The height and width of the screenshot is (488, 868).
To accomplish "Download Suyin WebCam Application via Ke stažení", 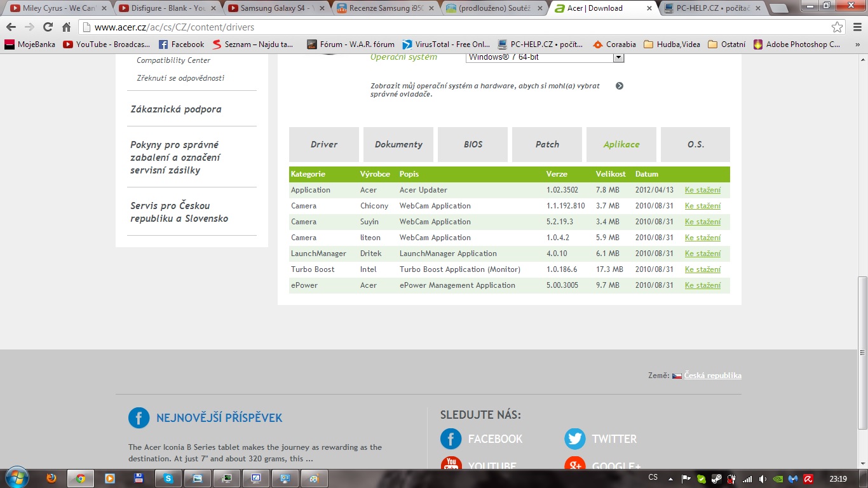I will 703,222.
